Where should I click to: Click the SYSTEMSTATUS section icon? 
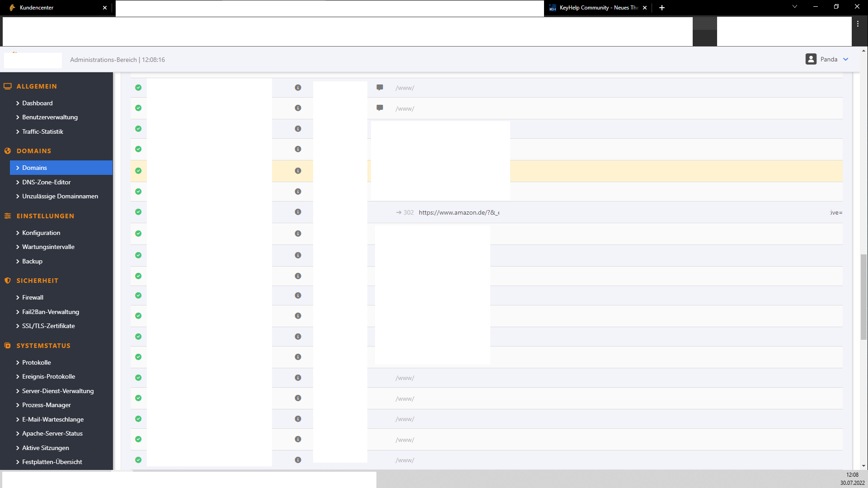8,346
